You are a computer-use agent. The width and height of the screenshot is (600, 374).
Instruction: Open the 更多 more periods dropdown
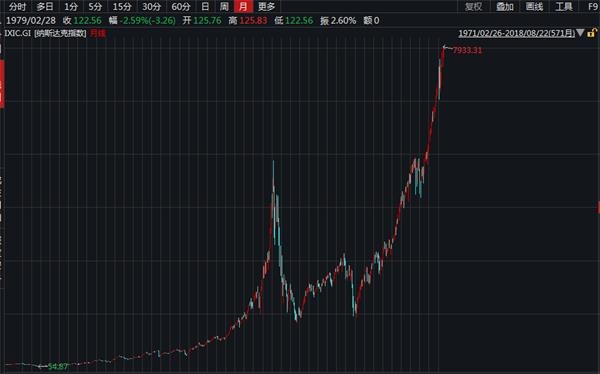267,7
